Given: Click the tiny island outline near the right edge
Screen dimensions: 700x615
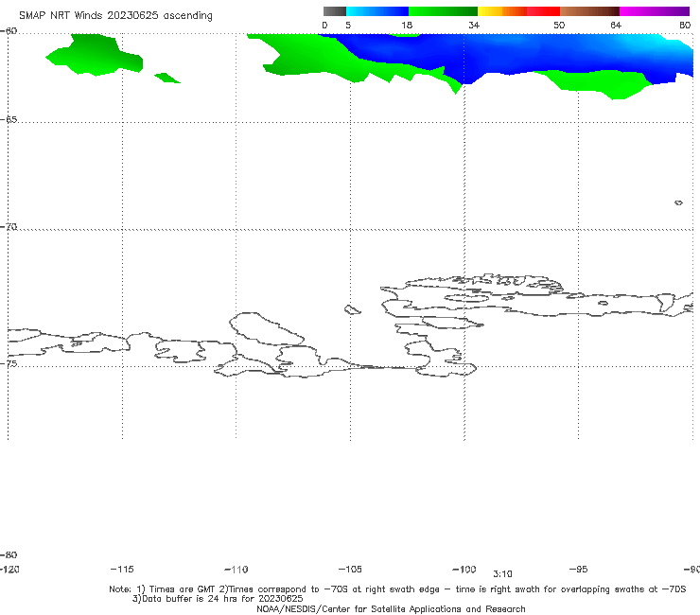Looking at the screenshot, I should tap(678, 202).
